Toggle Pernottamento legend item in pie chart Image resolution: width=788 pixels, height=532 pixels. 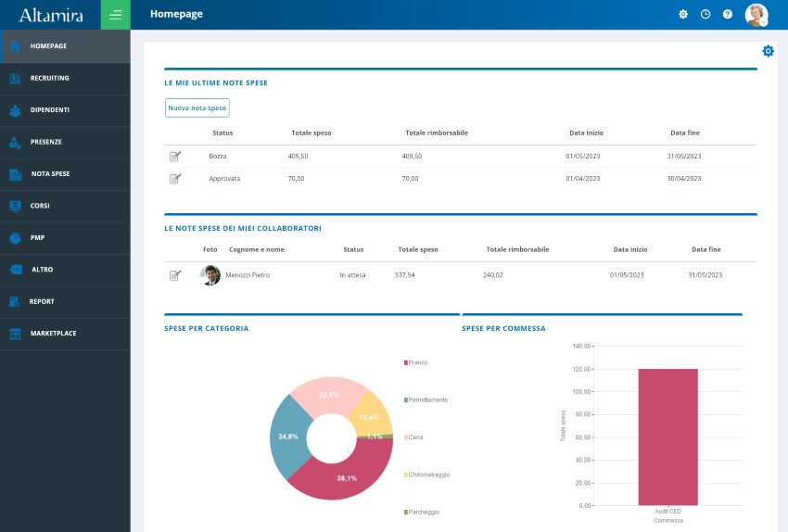click(x=426, y=399)
